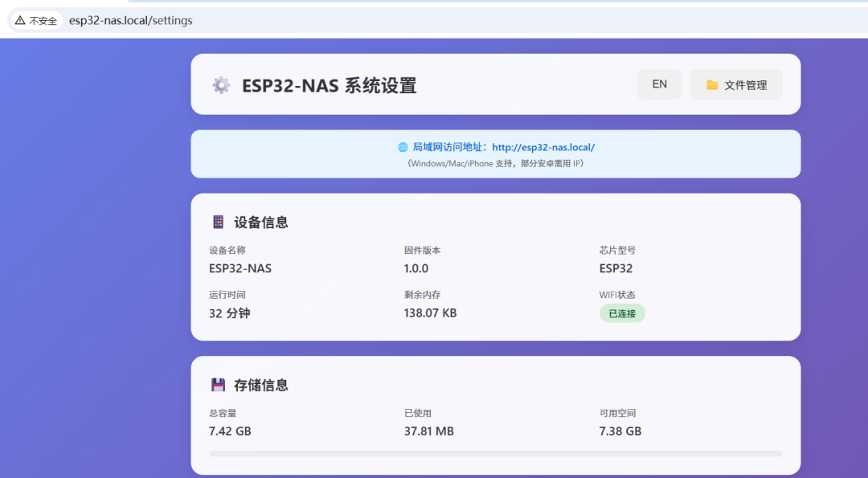This screenshot has width=868, height=478.
Task: Click the 剩余内存 value 138.07 KB
Action: 430,313
